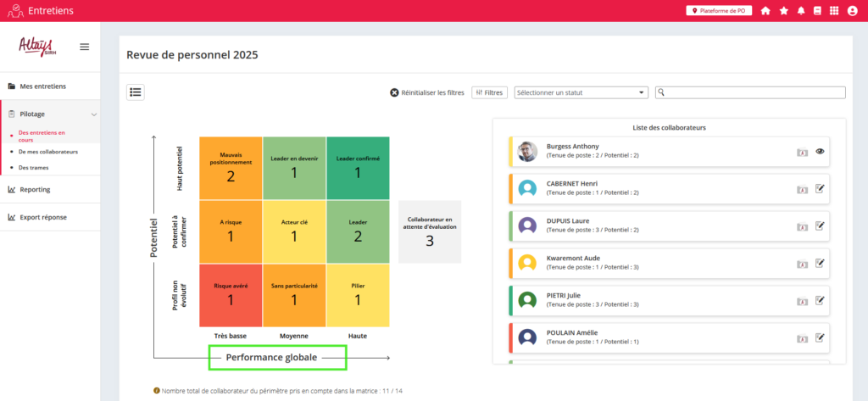
Task: Open documentation book icon in header
Action: tap(818, 11)
